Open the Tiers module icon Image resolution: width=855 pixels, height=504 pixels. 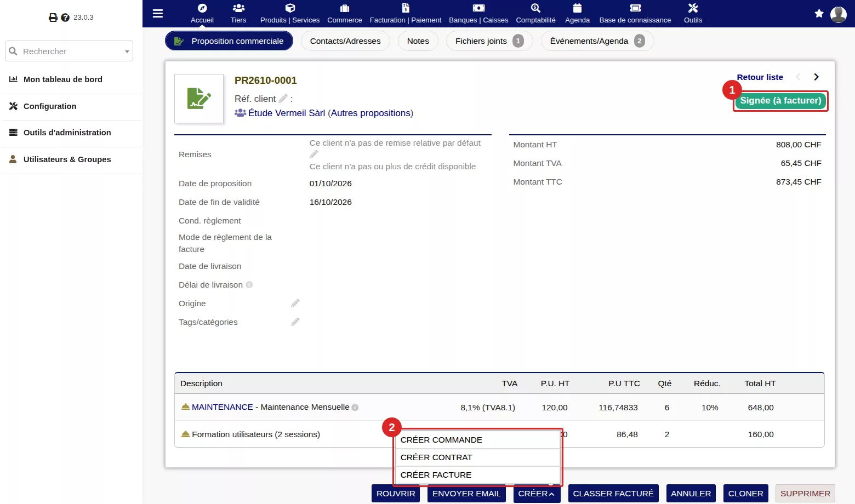238,8
